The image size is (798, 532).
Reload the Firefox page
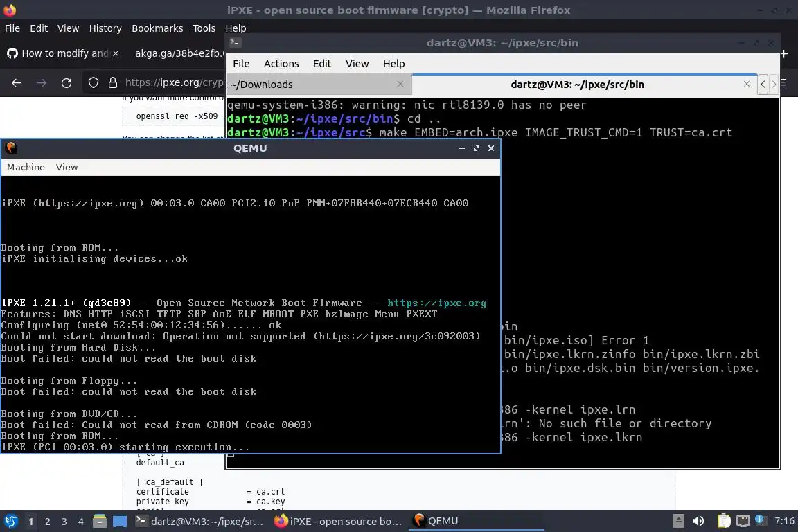click(66, 83)
